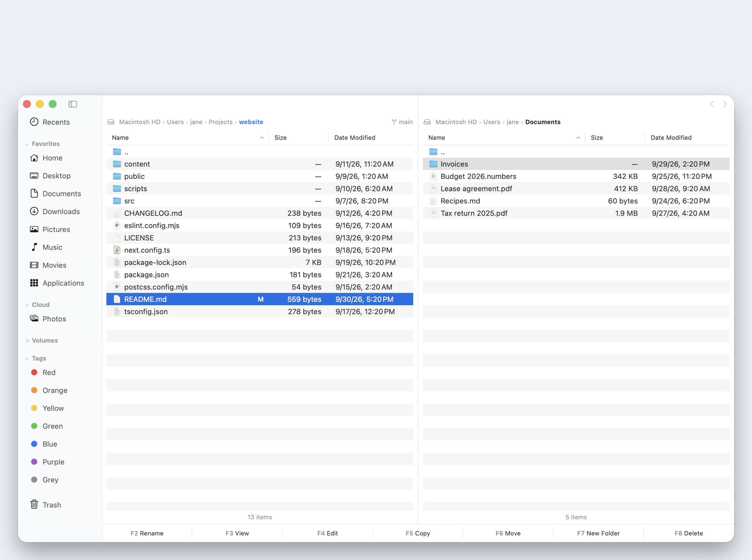
Task: Open the Trash in the sidebar
Action: 46,504
